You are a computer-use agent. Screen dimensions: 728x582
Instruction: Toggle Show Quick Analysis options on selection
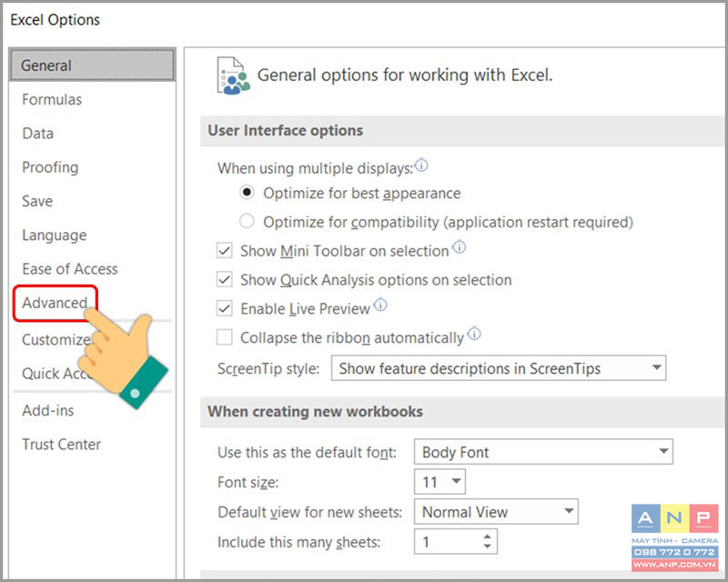pyautogui.click(x=225, y=280)
